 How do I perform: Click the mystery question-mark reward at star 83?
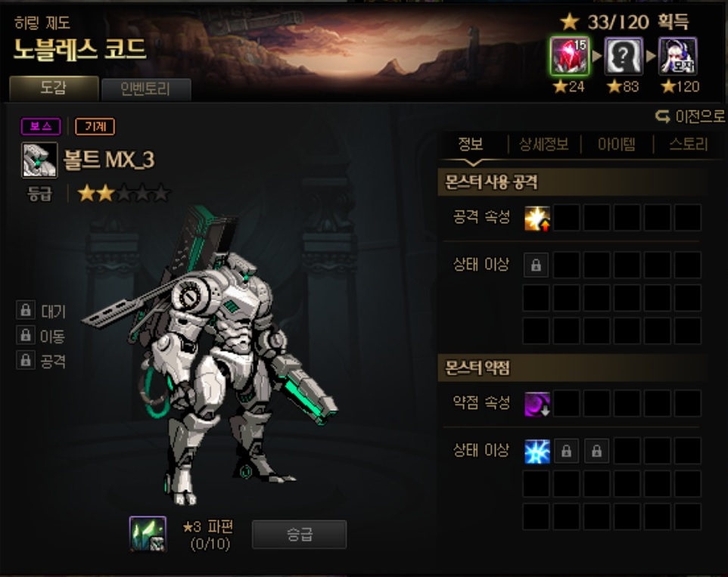624,56
